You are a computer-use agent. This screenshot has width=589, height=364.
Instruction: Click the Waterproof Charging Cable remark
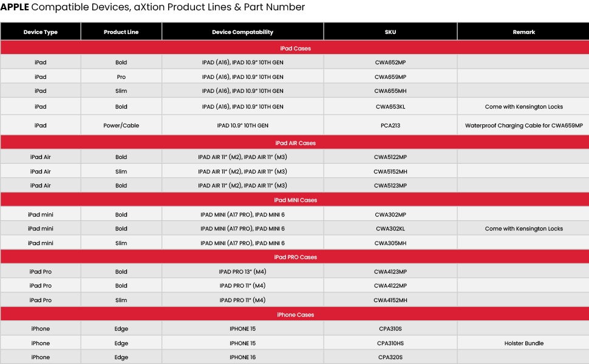point(523,126)
